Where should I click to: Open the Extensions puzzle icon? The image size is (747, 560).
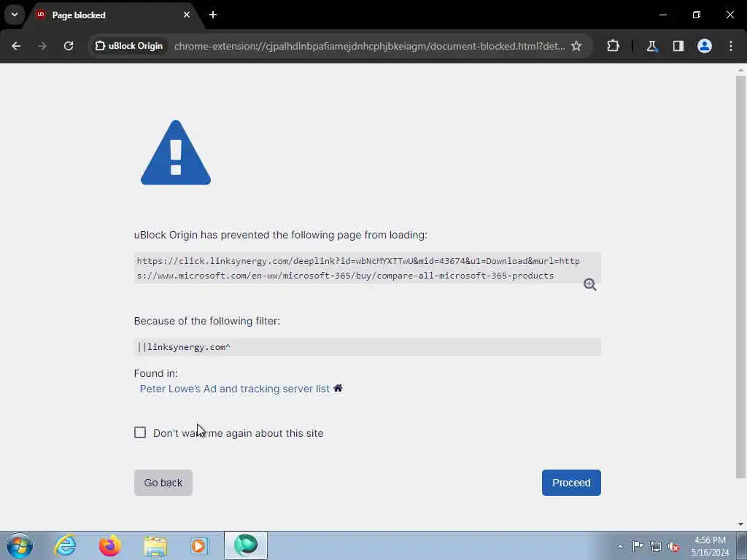(x=613, y=46)
